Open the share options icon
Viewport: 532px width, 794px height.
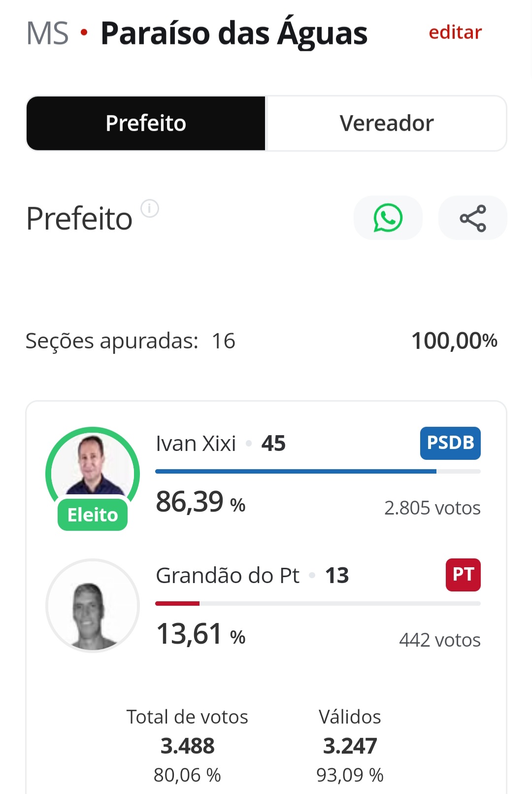[473, 218]
